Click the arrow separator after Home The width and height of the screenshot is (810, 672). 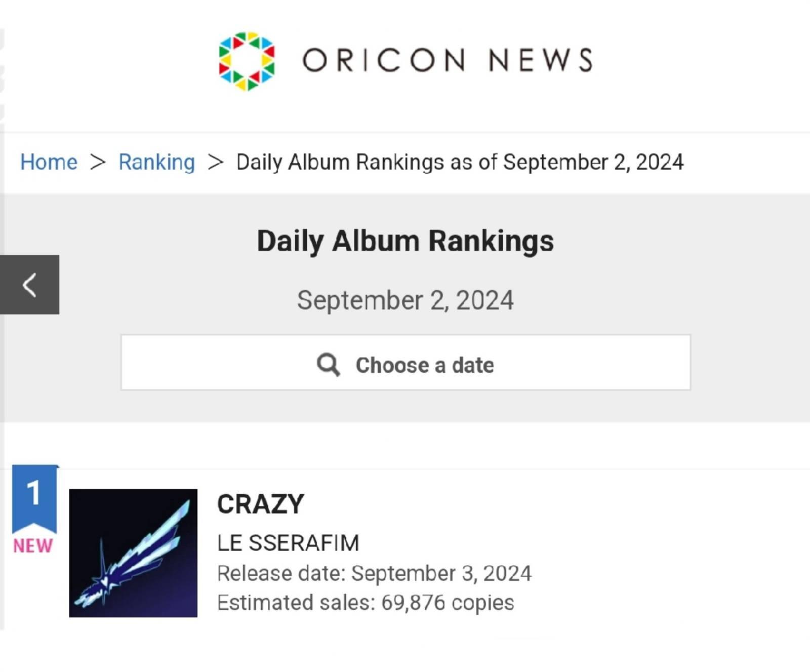coord(98,163)
